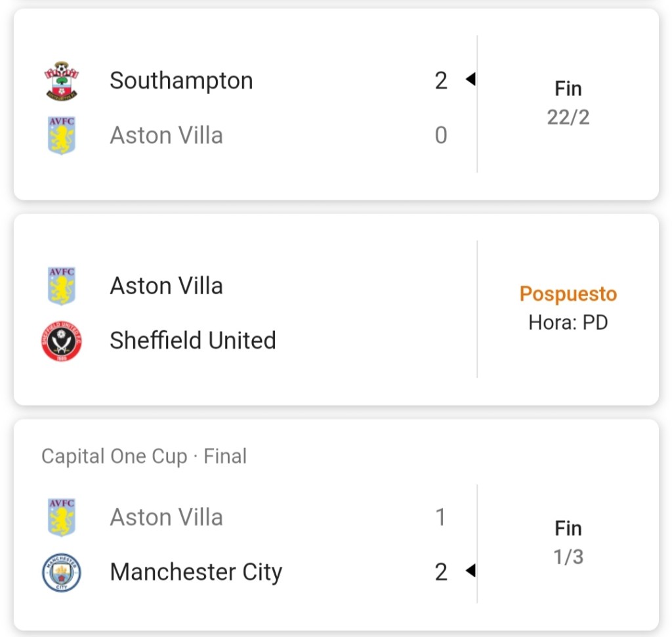Image resolution: width=672 pixels, height=637 pixels.
Task: Click Aston Villa crest in postponed match
Action: click(x=62, y=286)
